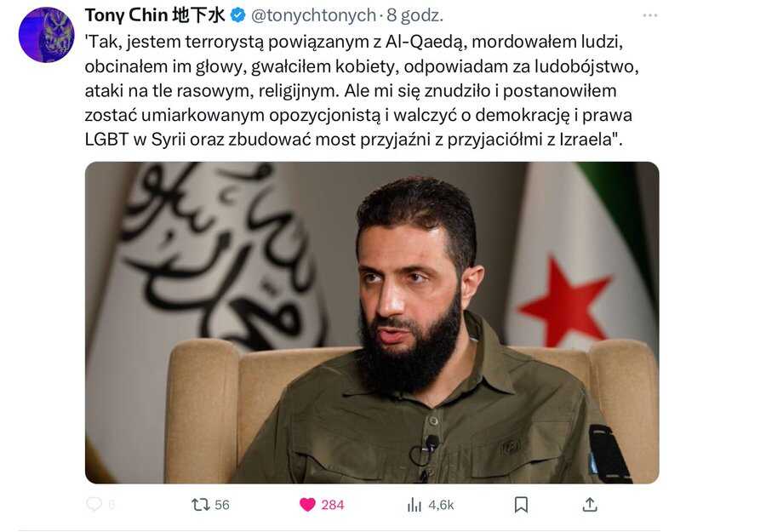Viewport: 766px width, 532px height.
Task: Click the 284 likes count
Action: pyautogui.click(x=333, y=505)
